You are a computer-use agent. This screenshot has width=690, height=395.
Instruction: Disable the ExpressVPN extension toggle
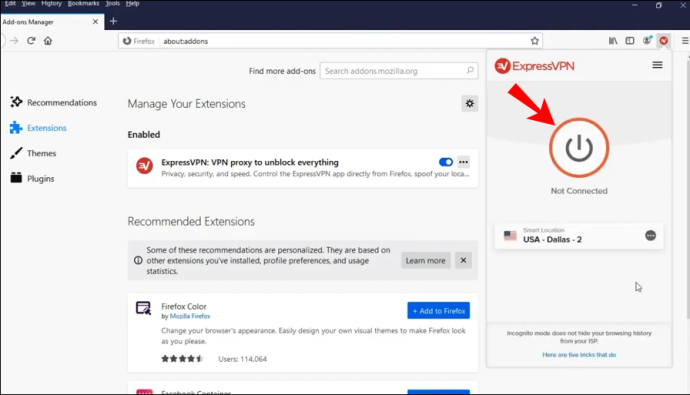(x=446, y=162)
